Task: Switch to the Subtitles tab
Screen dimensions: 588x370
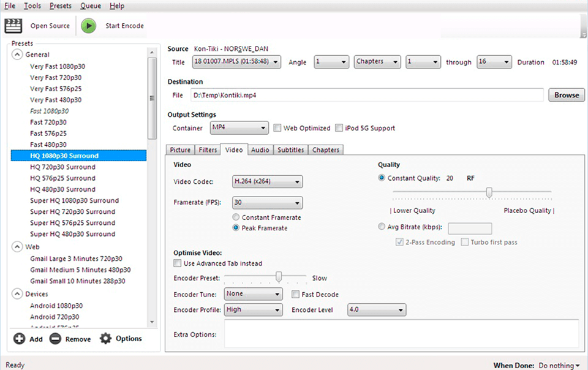Action: click(x=290, y=149)
